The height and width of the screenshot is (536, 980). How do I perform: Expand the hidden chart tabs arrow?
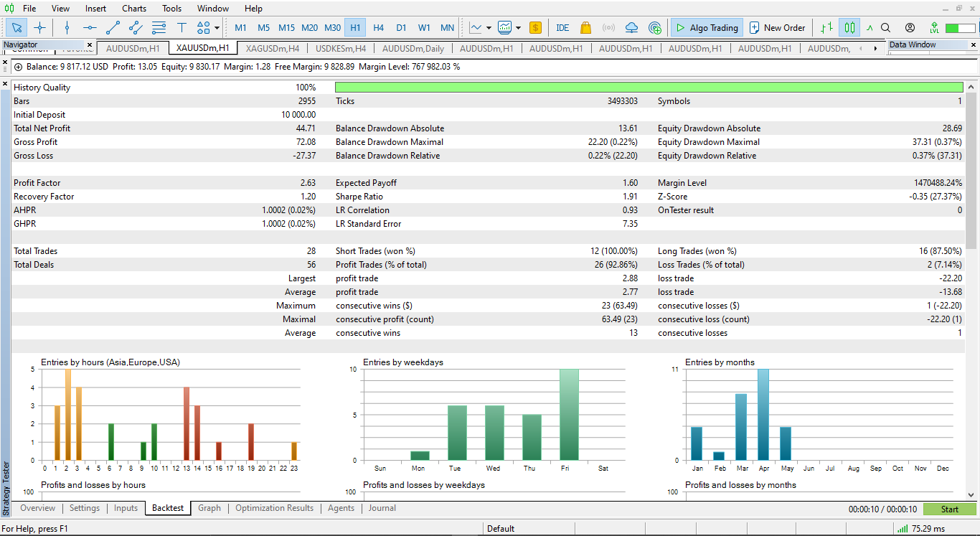(x=874, y=47)
